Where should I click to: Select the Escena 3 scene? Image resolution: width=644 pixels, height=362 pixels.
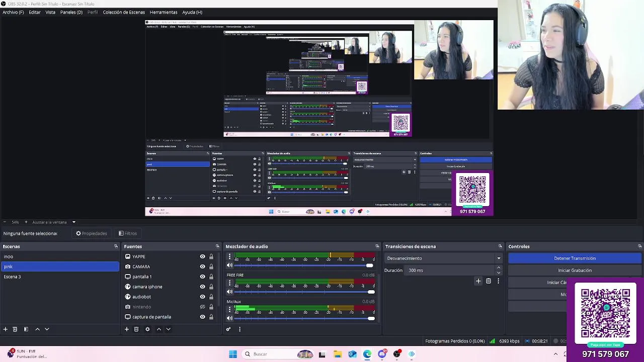pyautogui.click(x=60, y=277)
